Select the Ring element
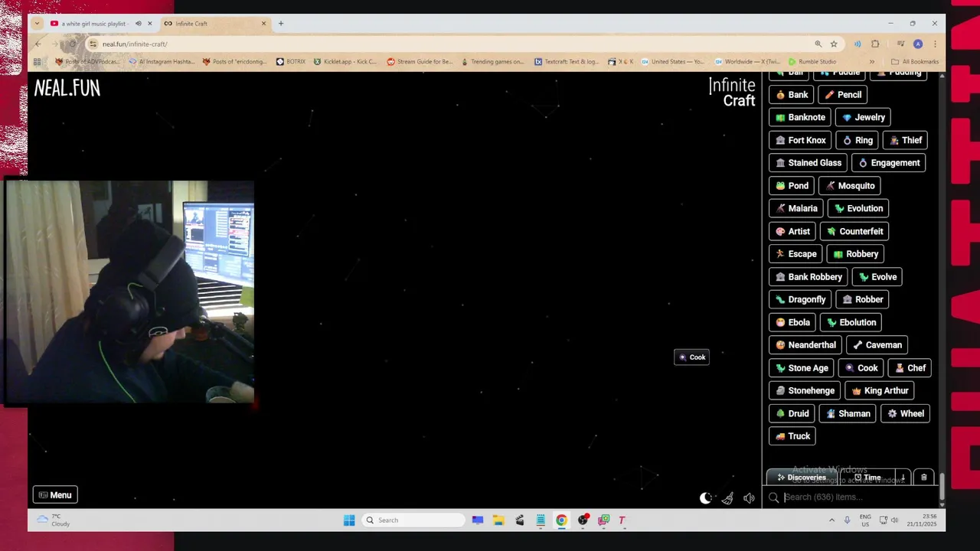The image size is (980, 551). [857, 141]
